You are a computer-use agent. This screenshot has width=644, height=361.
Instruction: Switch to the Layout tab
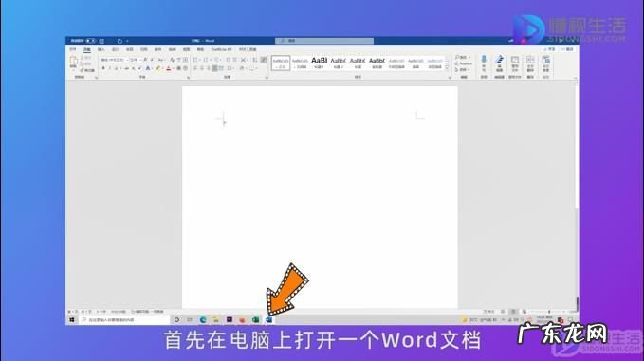pyautogui.click(x=129, y=49)
